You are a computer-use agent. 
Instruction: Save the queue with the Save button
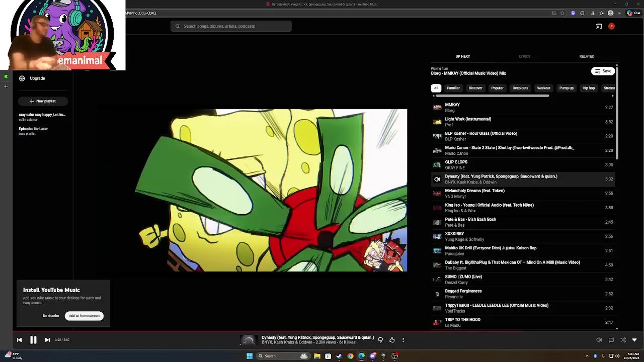[x=603, y=71]
